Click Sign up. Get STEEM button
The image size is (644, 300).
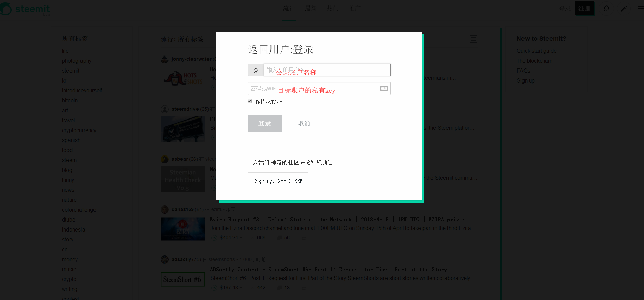278,181
